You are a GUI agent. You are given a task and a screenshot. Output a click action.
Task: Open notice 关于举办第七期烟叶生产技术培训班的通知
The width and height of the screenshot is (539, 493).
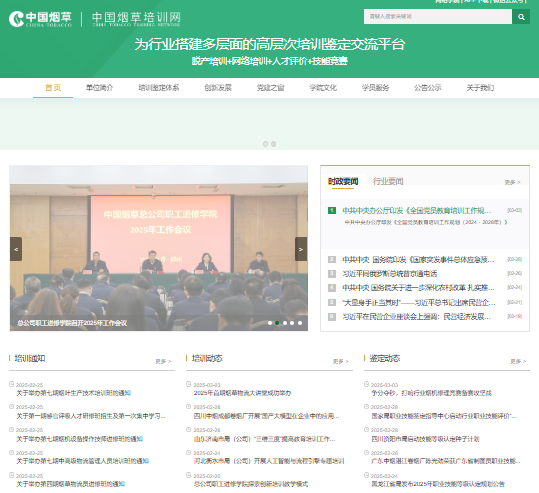pos(74,393)
